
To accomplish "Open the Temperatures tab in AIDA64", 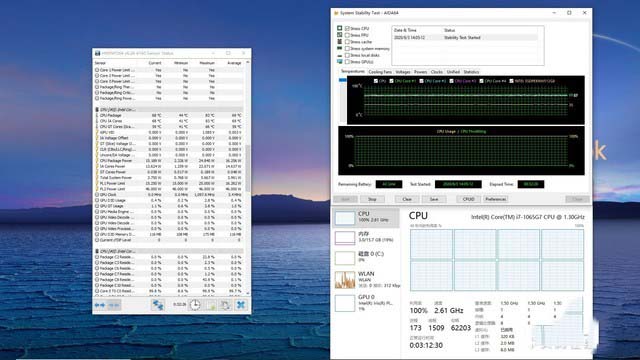I will (353, 71).
